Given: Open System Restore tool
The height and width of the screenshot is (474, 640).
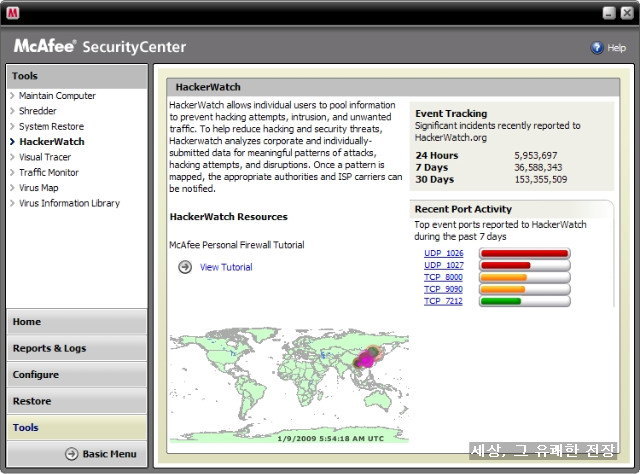Looking at the screenshot, I should 51,126.
